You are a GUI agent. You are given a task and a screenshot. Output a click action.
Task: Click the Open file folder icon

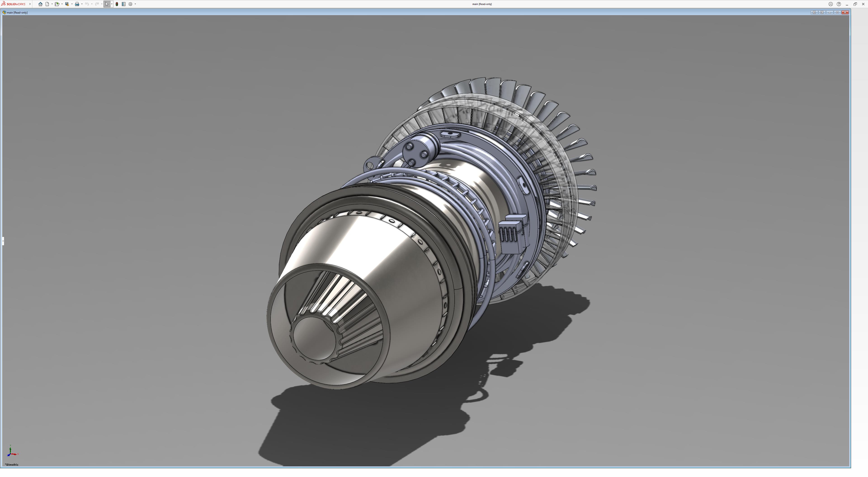[57, 4]
